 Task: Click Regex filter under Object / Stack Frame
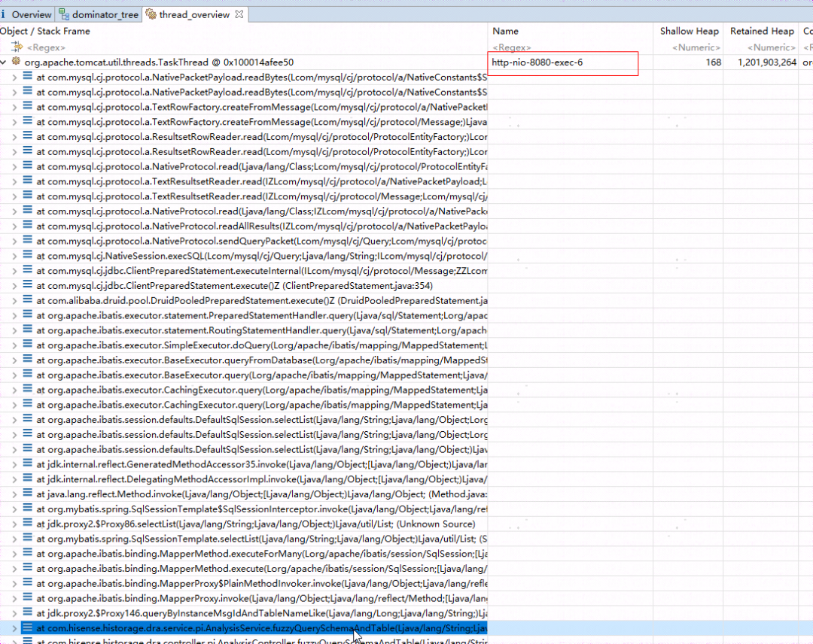coord(46,47)
